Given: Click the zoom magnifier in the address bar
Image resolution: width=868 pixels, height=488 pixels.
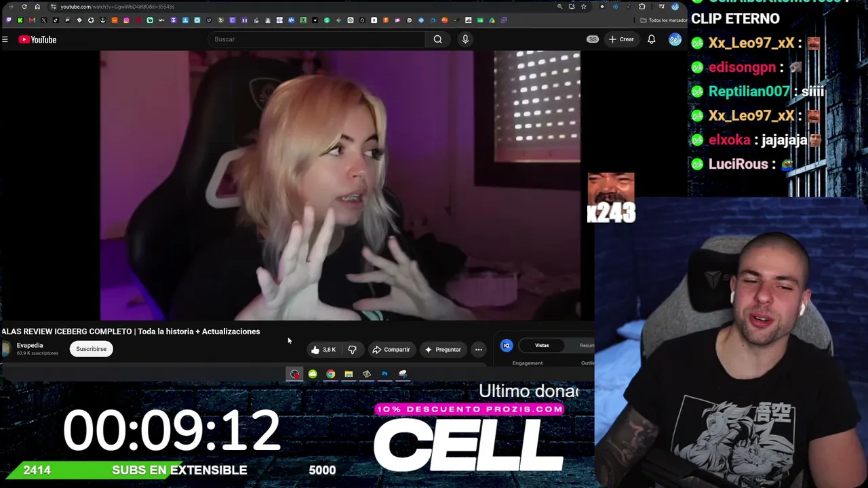Looking at the screenshot, I should 559,7.
